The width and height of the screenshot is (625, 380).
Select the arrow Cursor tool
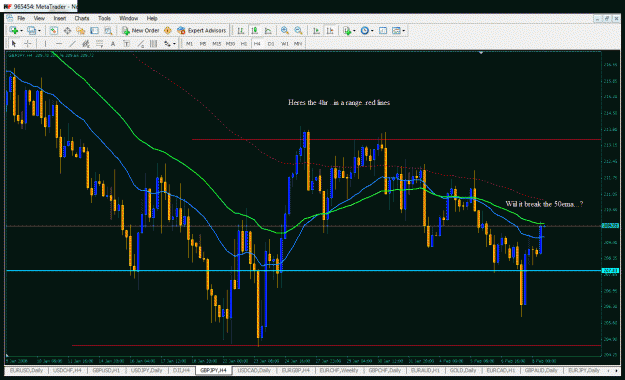pos(14,44)
